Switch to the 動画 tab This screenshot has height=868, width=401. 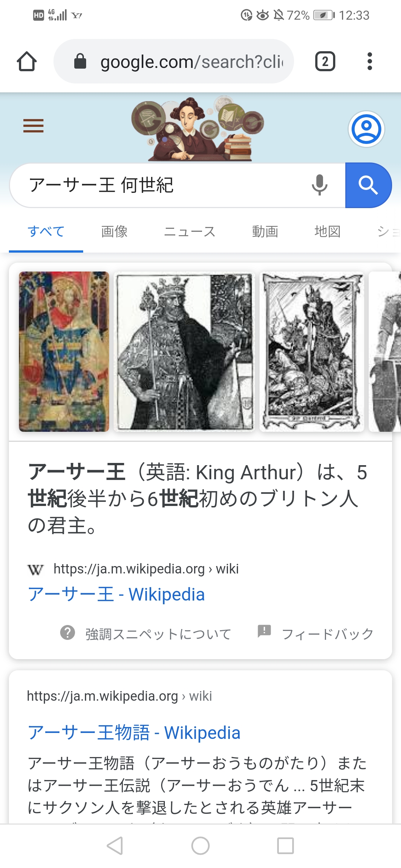tap(265, 231)
